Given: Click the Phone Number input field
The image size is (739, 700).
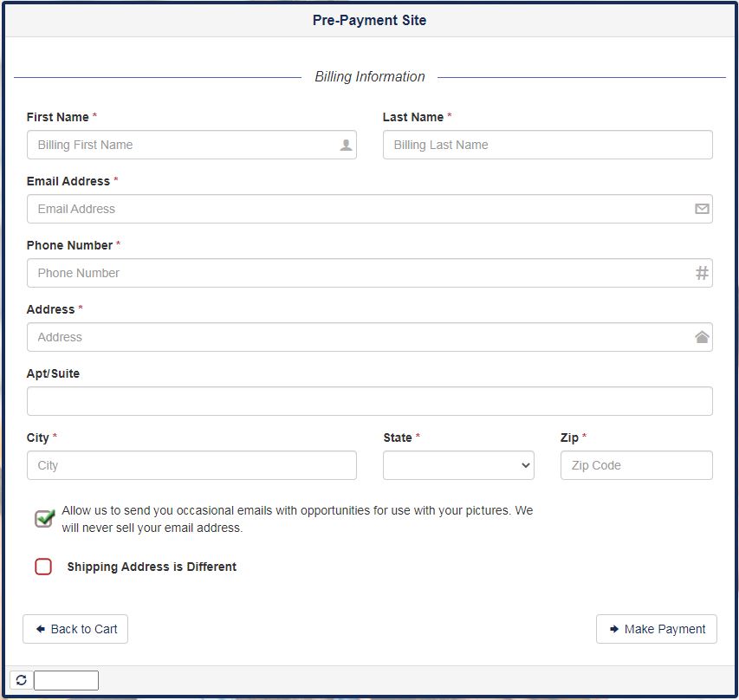Looking at the screenshot, I should coord(360,273).
